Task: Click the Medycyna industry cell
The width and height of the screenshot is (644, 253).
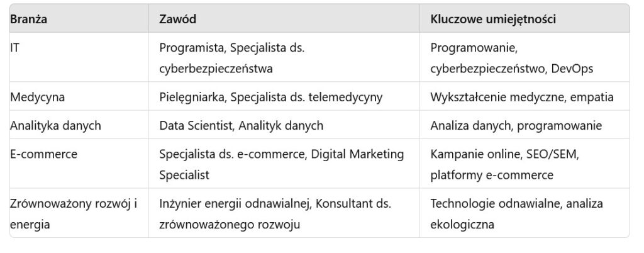Action: (37, 98)
